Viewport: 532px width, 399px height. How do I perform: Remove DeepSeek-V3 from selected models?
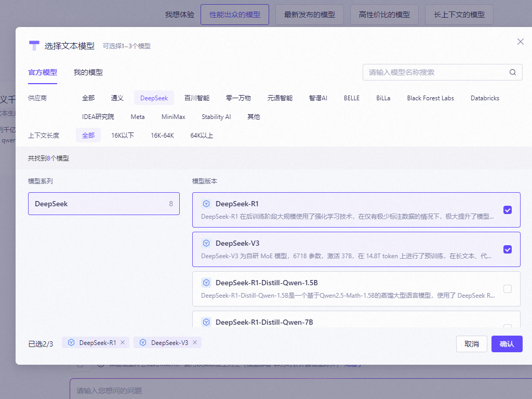click(x=195, y=342)
